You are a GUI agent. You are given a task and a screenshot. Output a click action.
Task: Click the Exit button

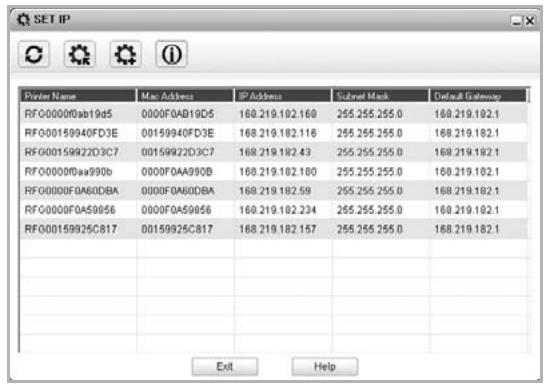pos(225,366)
